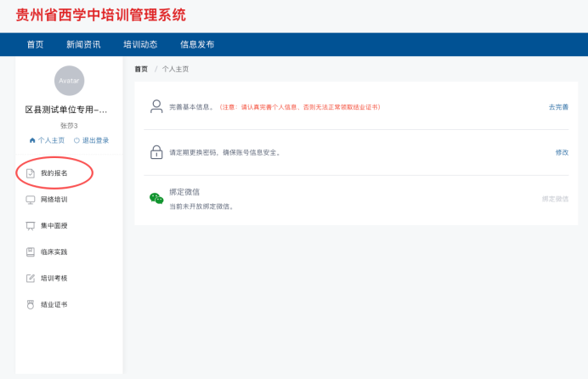Open the 新闻资讯 navigation menu
The image size is (588, 379).
coord(83,44)
